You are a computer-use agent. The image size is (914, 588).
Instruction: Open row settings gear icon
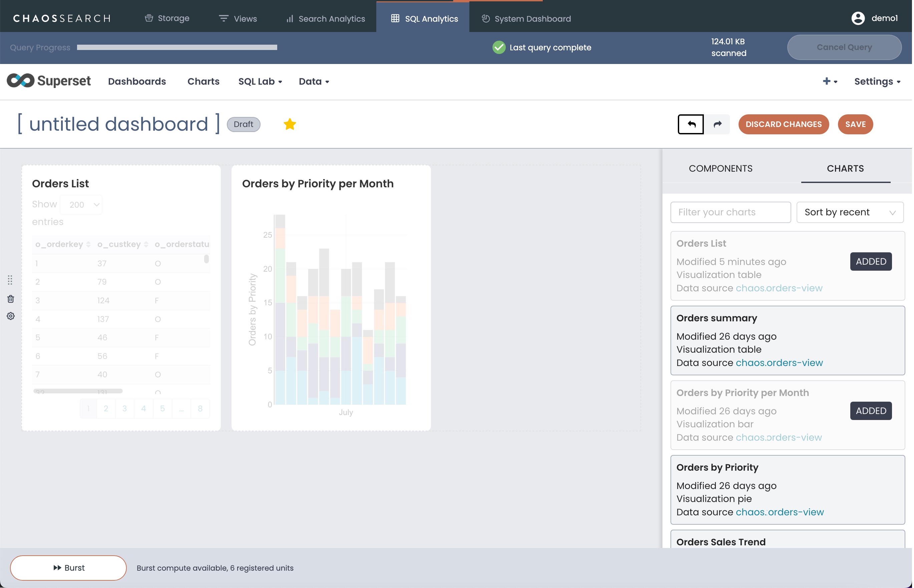point(11,317)
